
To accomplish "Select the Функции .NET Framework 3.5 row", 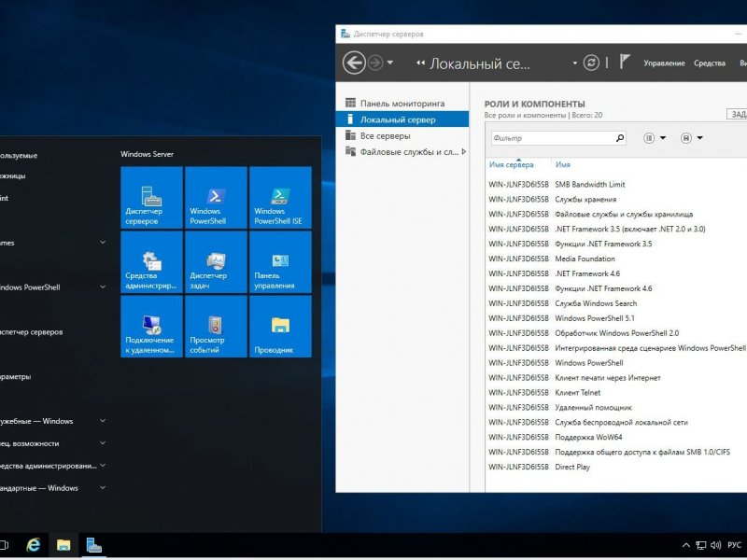I will point(617,244).
